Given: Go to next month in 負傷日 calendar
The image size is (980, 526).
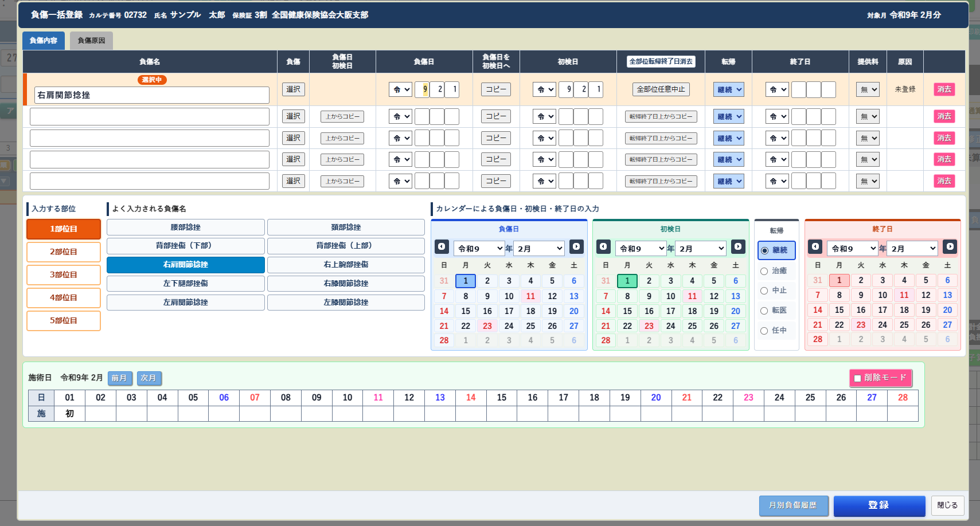Looking at the screenshot, I should pos(576,247).
